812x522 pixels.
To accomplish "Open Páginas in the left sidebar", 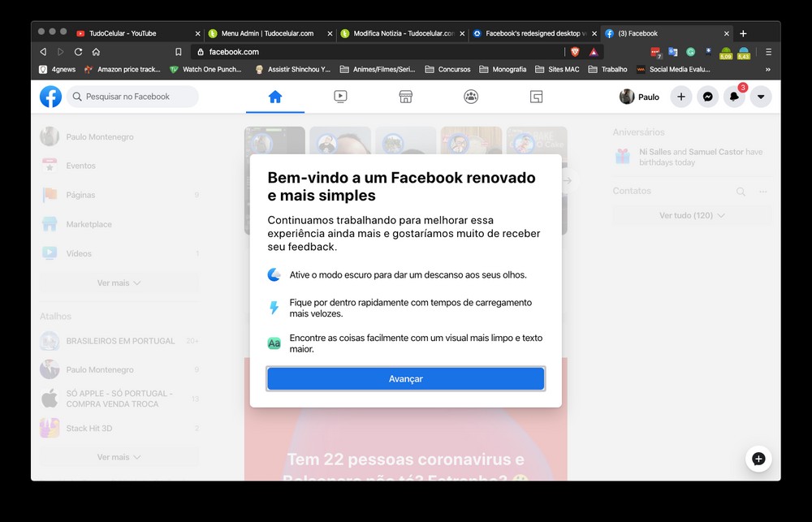I will coord(119,195).
